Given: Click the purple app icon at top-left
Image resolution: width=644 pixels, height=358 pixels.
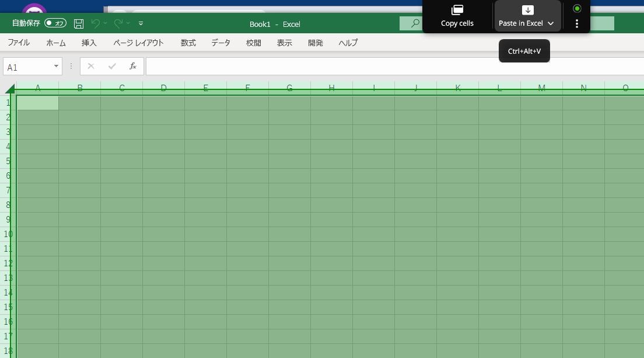Looking at the screenshot, I should pyautogui.click(x=34, y=8).
